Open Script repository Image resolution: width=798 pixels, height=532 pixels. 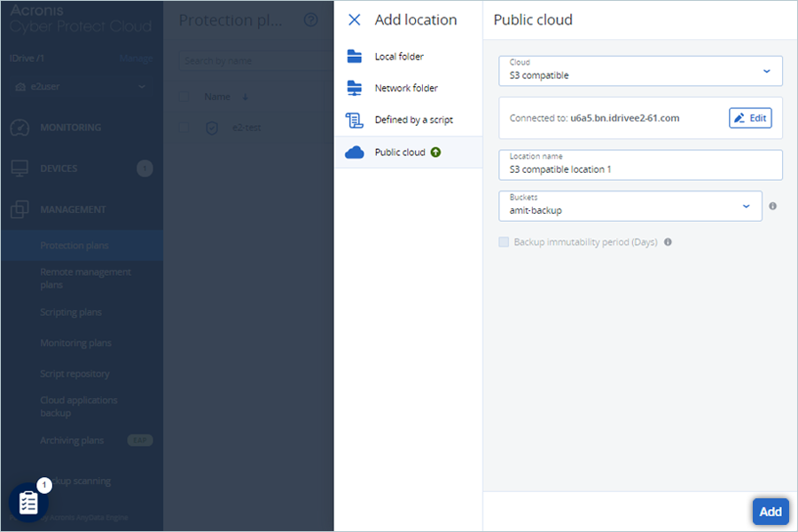coord(74,373)
